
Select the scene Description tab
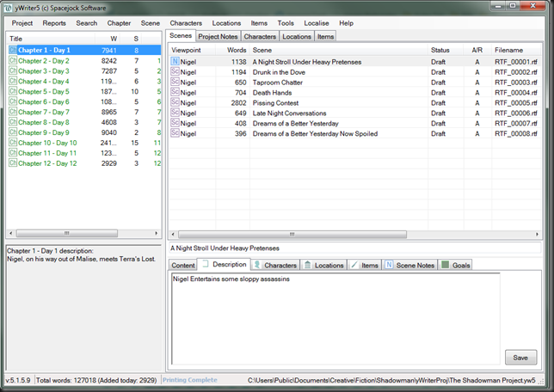pos(224,264)
